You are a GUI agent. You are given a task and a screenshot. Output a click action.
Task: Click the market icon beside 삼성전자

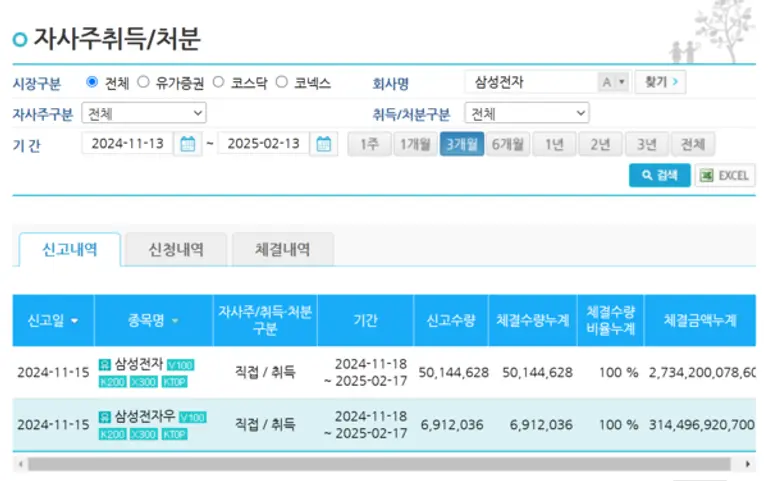105,363
